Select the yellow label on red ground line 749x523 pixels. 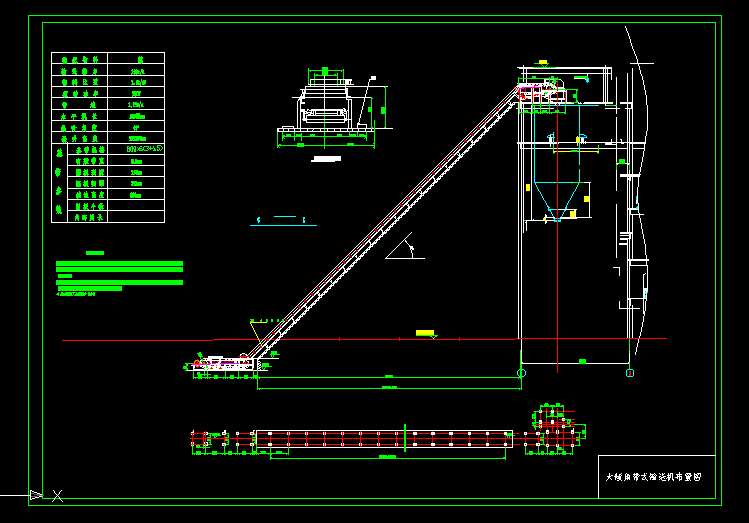pyautogui.click(x=425, y=332)
